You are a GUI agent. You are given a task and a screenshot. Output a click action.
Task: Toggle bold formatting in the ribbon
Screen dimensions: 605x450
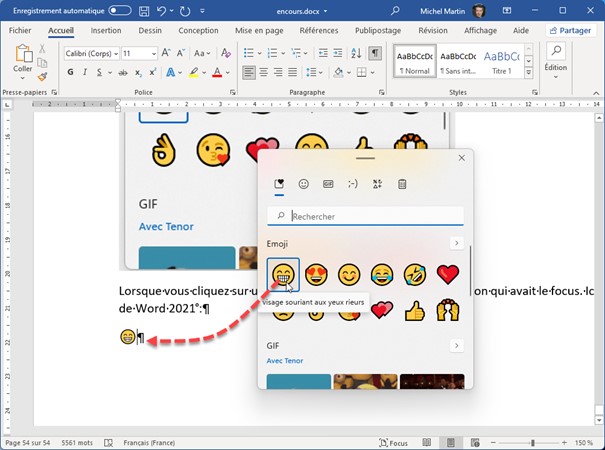[x=72, y=73]
